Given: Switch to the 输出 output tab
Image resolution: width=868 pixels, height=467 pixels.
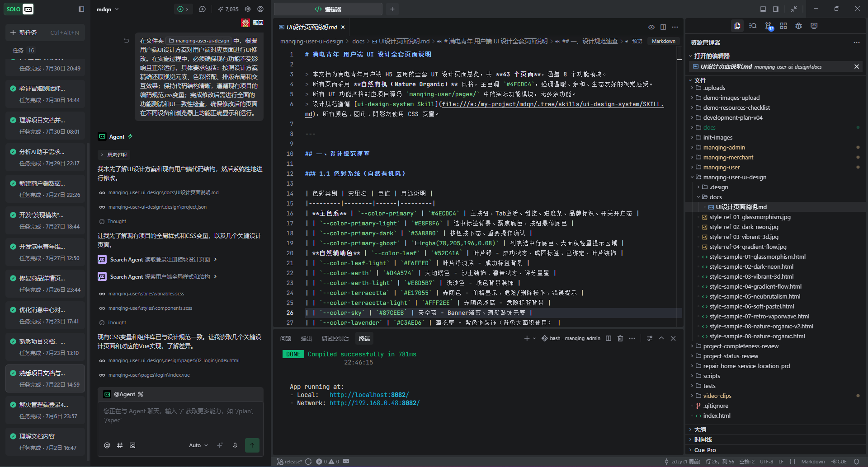Looking at the screenshot, I should coord(307,338).
